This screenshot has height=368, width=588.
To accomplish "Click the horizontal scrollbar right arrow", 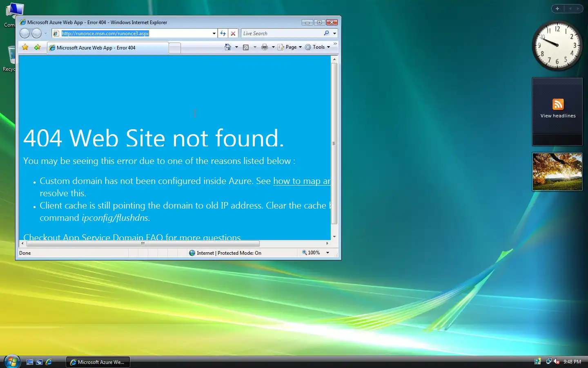I will 327,243.
